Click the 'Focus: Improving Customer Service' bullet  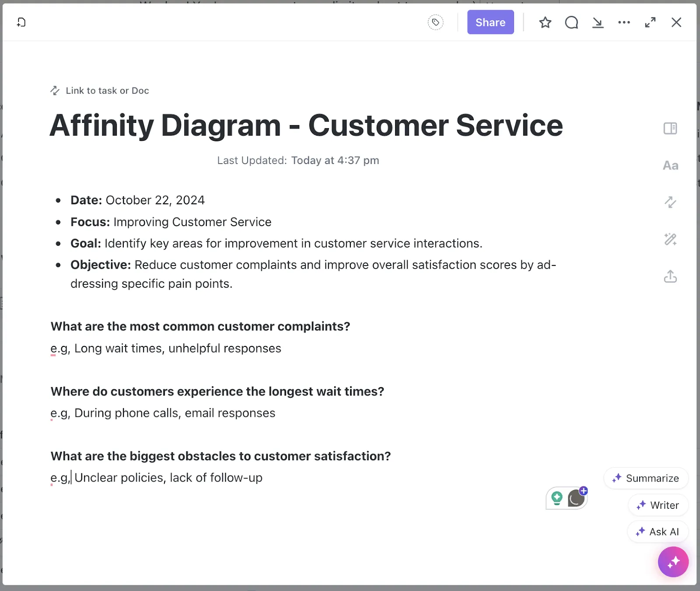(x=171, y=222)
